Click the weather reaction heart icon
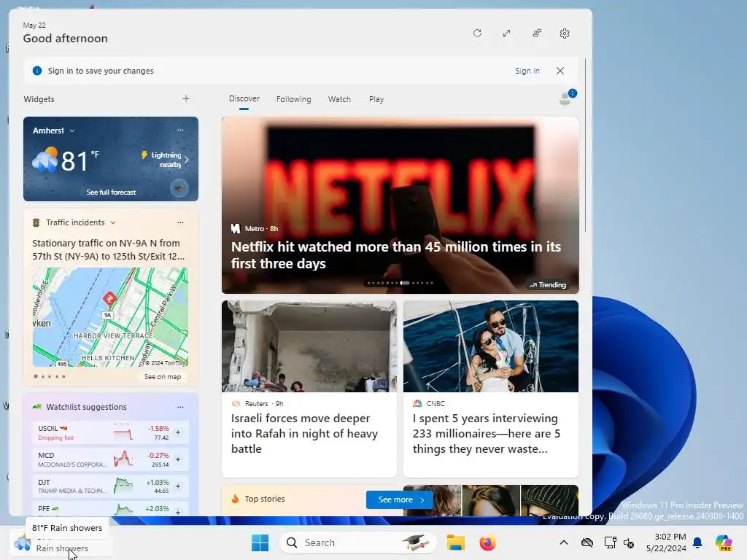This screenshot has height=560, width=747. (x=179, y=189)
